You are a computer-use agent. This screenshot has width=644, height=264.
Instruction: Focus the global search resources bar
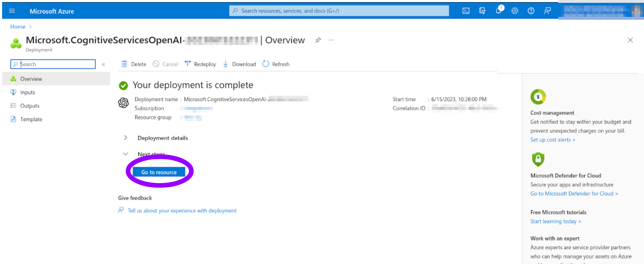(339, 11)
